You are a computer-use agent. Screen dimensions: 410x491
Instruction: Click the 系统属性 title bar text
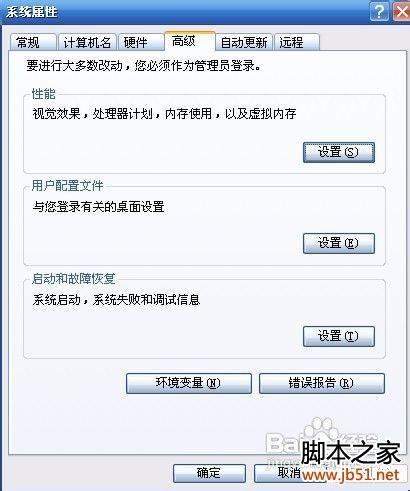(32, 12)
